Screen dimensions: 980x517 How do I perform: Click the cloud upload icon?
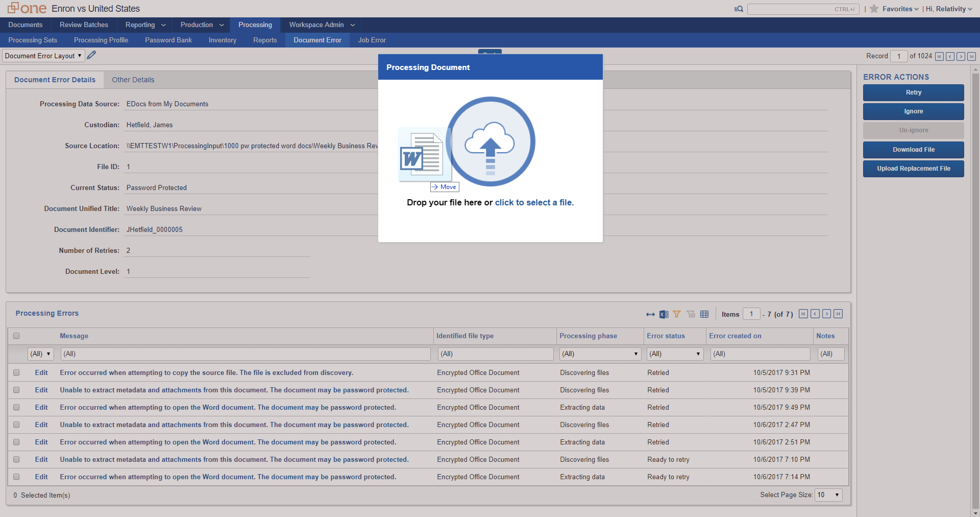(x=490, y=142)
